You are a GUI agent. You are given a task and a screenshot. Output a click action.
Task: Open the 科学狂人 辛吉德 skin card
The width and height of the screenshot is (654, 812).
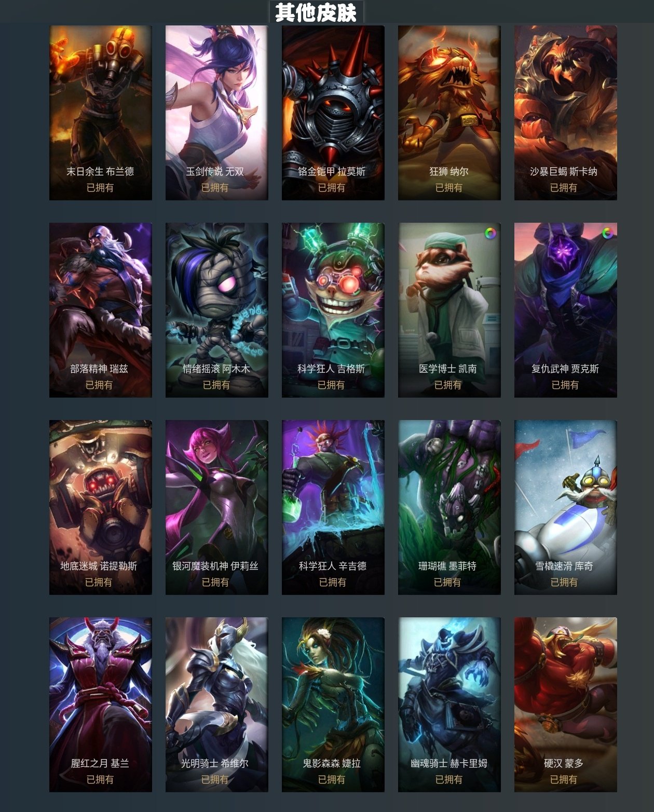[x=333, y=507]
